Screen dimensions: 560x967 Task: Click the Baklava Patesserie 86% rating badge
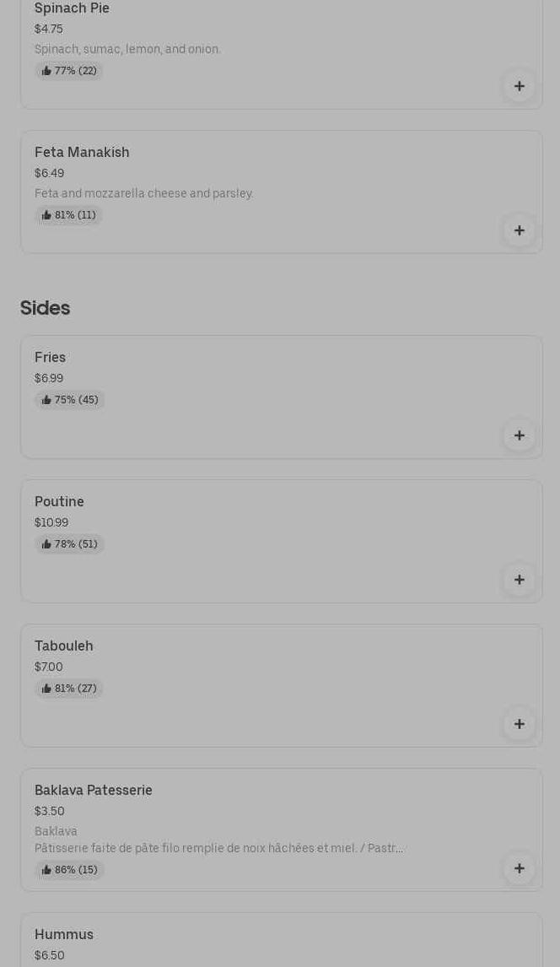[x=69, y=870]
